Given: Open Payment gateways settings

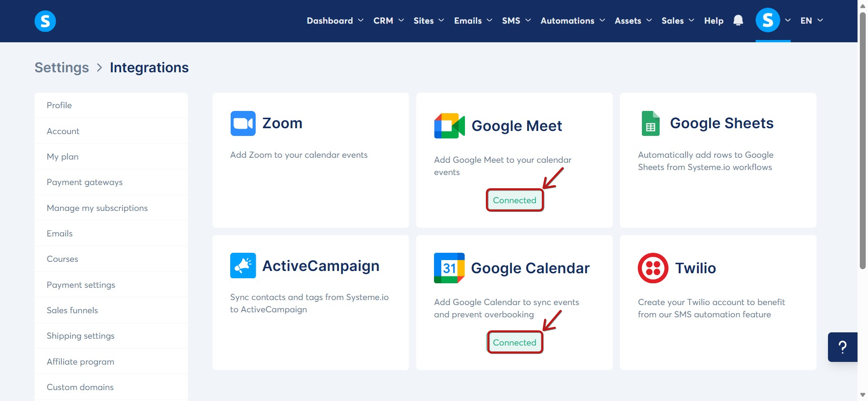Looking at the screenshot, I should (x=111, y=182).
